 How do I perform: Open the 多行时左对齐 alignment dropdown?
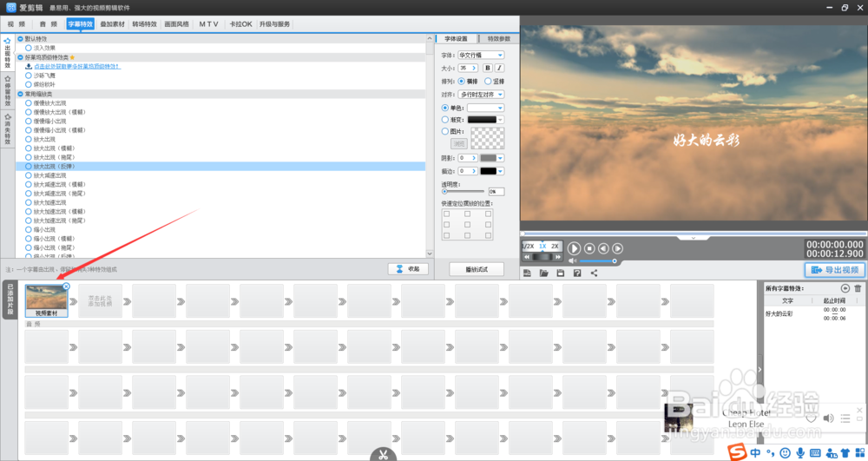tap(481, 95)
